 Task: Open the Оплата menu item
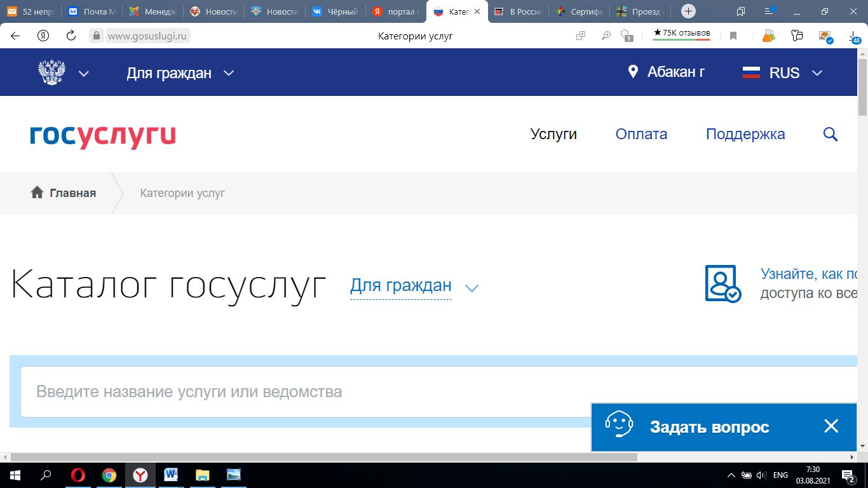641,134
